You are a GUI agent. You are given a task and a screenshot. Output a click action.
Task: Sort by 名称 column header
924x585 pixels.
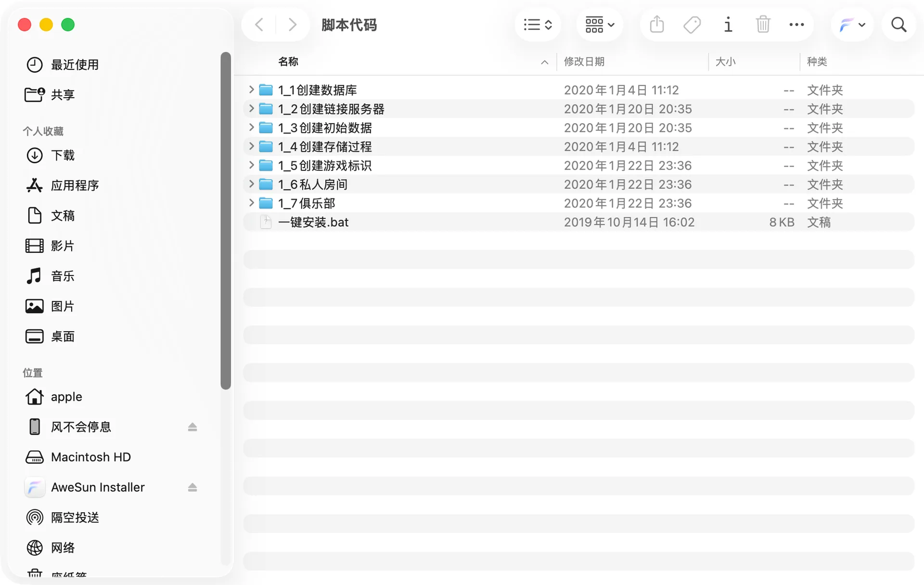coord(288,62)
